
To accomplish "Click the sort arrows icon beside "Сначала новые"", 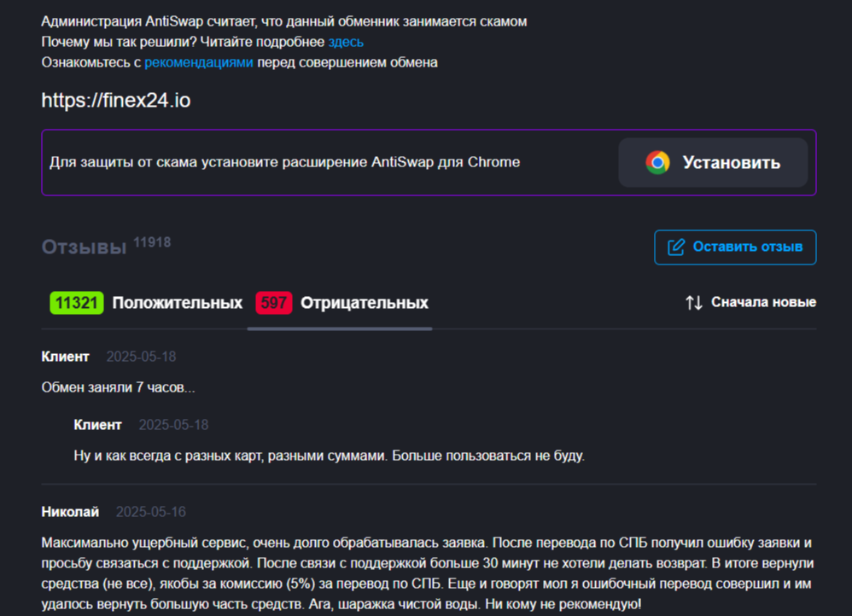I will [x=693, y=302].
